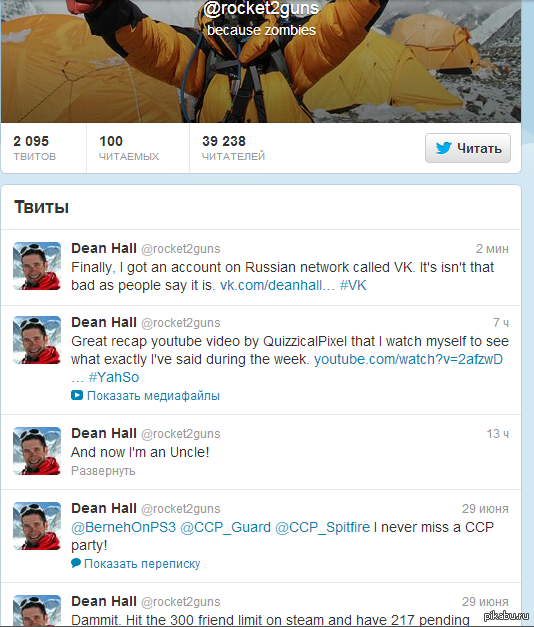
Task: Open avatar beside the Uncle tweet
Action: [x=37, y=451]
